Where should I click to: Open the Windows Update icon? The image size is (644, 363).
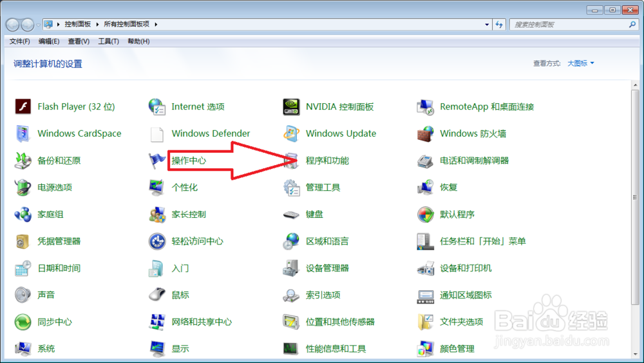[x=291, y=133]
